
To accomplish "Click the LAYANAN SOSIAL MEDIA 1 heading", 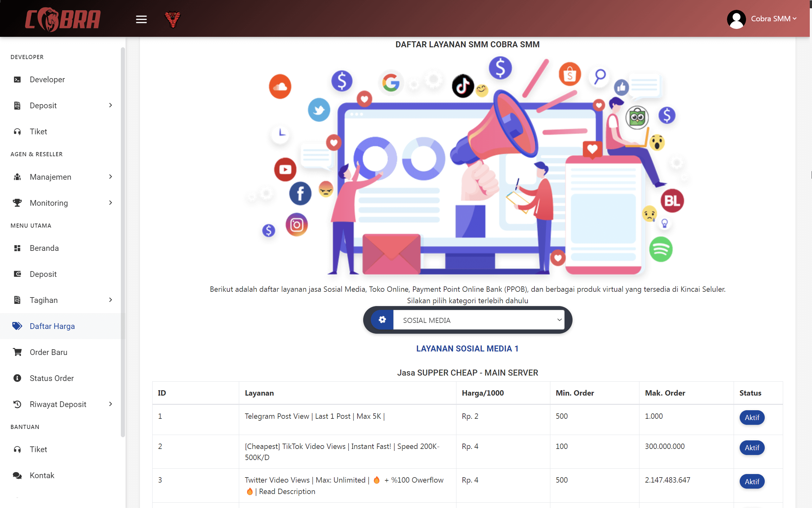I will click(468, 349).
